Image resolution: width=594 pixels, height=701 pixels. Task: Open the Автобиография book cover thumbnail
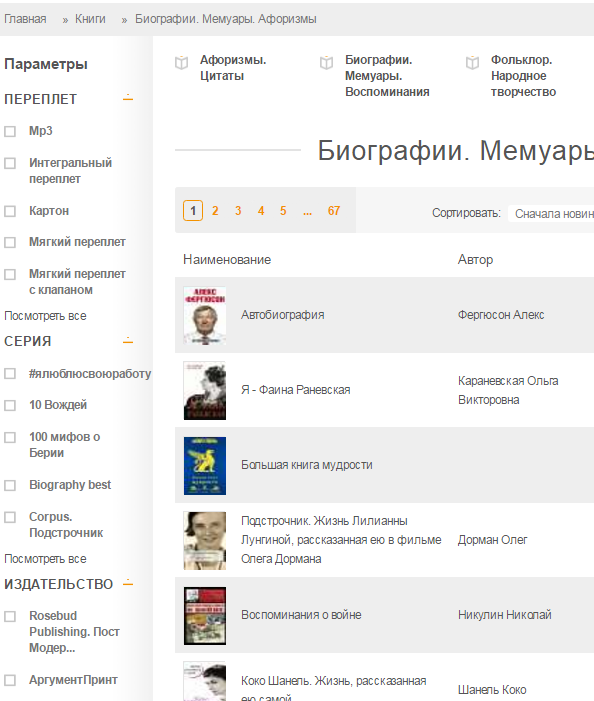[205, 316]
